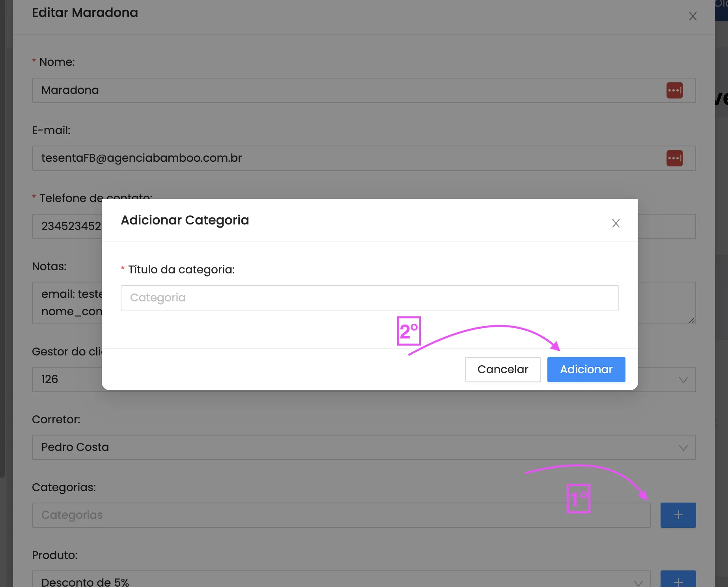Screen dimensions: 728x587
Task: Click the Cancelar button
Action: tap(503, 369)
